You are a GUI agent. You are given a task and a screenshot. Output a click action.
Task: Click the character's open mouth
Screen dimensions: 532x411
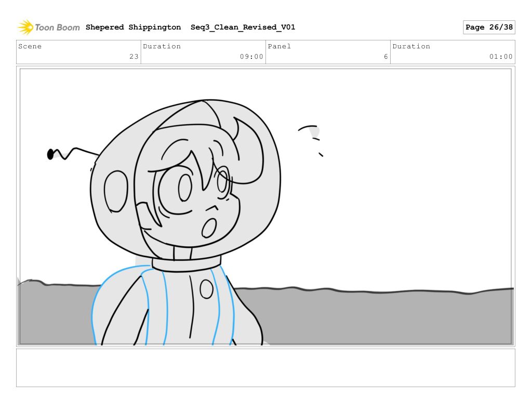[209, 227]
